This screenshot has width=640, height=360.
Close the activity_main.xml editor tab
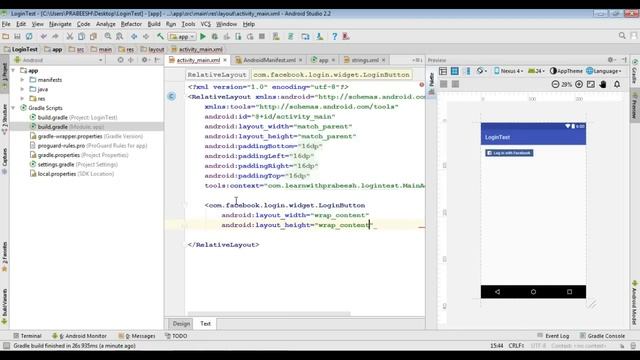(225, 60)
